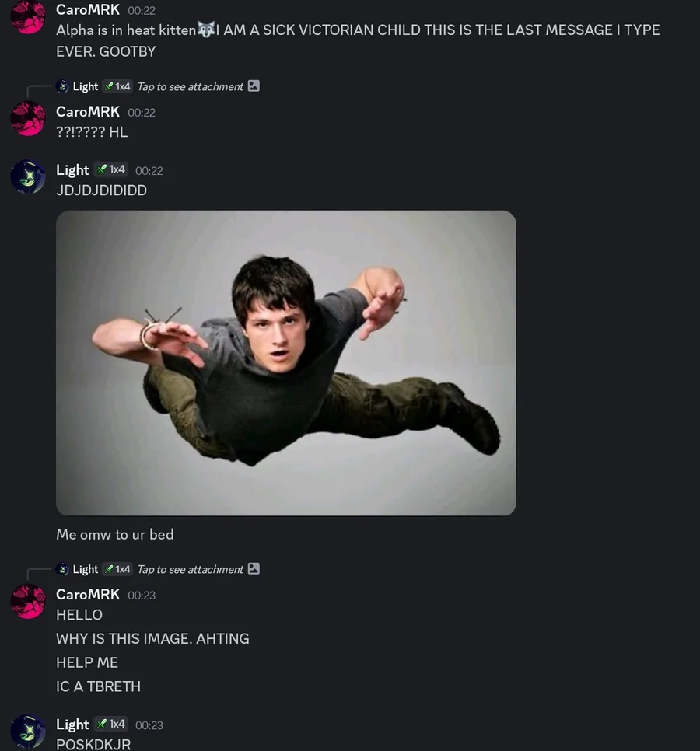Viewport: 700px width, 751px height.
Task: Click the Light username above 'POSKDKJR'
Action: tap(72, 725)
